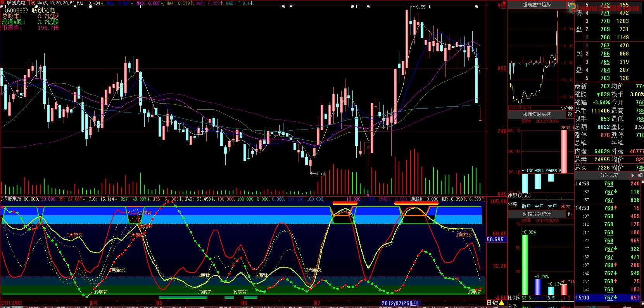Click the MA4: 8.579 moving average label
This screenshot has width=644, height=308.
(179, 3)
